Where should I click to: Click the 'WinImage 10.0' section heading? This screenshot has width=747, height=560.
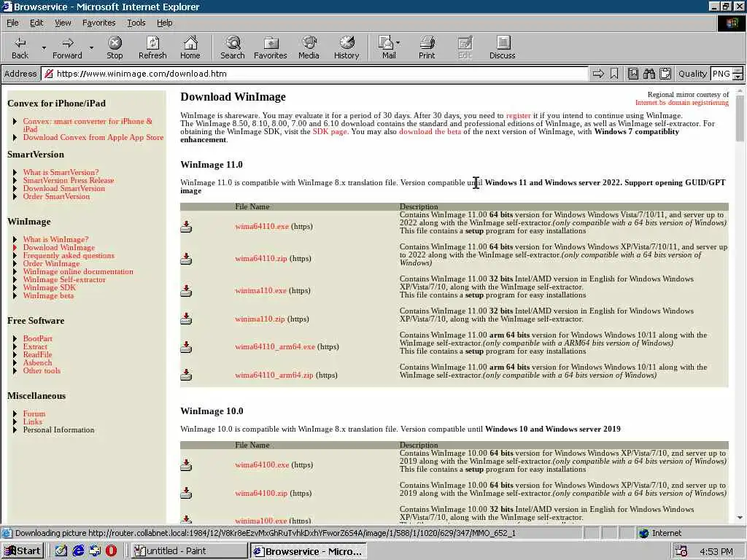[212, 411]
